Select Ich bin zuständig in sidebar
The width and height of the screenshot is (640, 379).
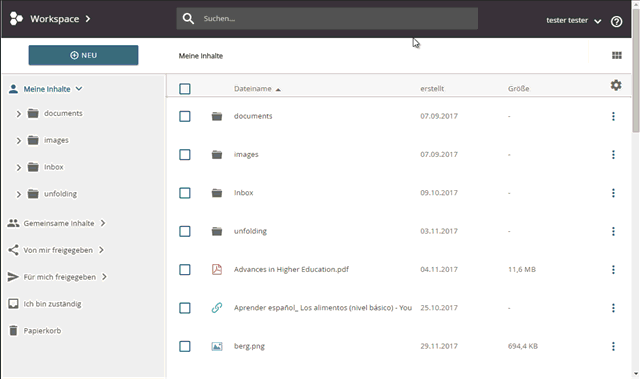coord(52,304)
